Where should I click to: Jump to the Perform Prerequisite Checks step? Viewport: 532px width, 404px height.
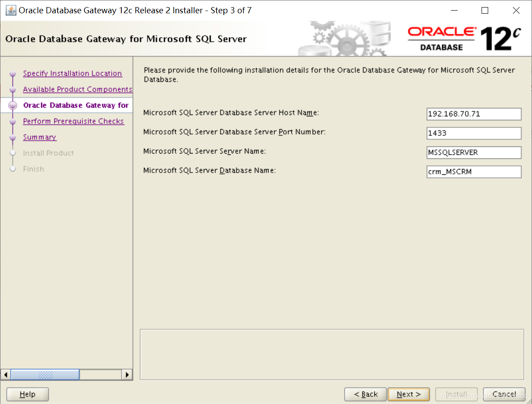click(x=73, y=121)
